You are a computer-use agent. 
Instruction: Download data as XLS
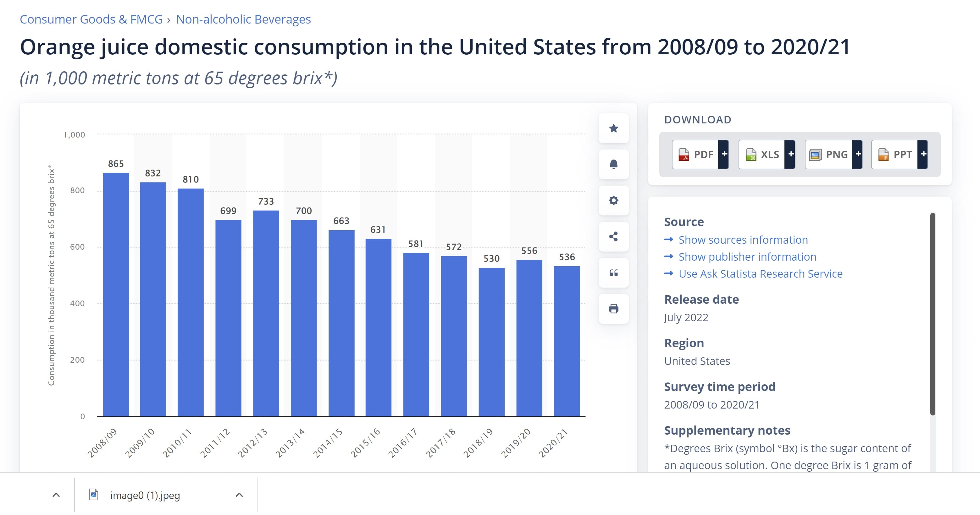point(762,154)
